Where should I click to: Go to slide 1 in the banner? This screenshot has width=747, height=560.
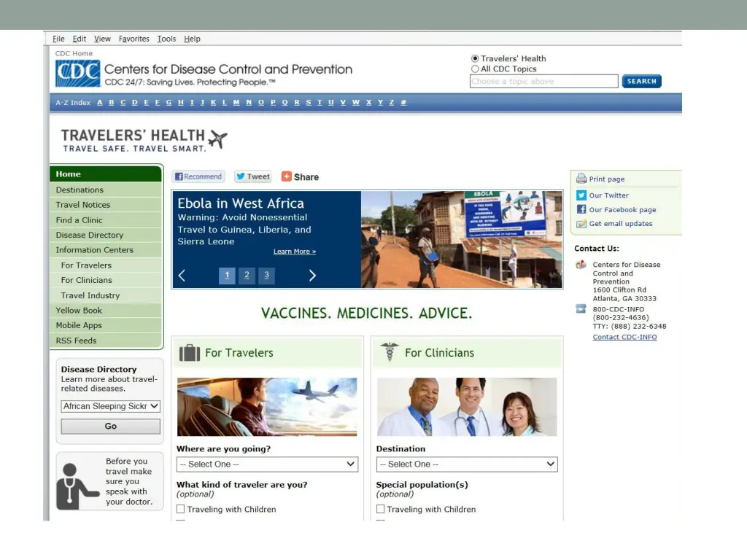point(228,275)
